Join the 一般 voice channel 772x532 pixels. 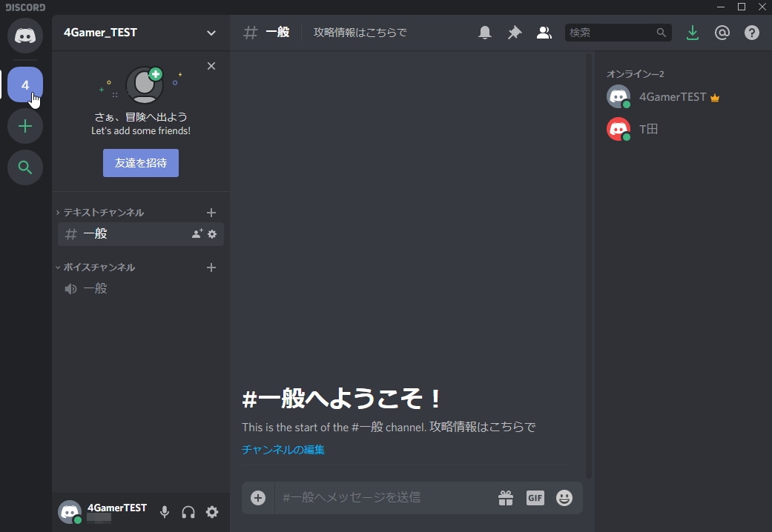coord(141,288)
